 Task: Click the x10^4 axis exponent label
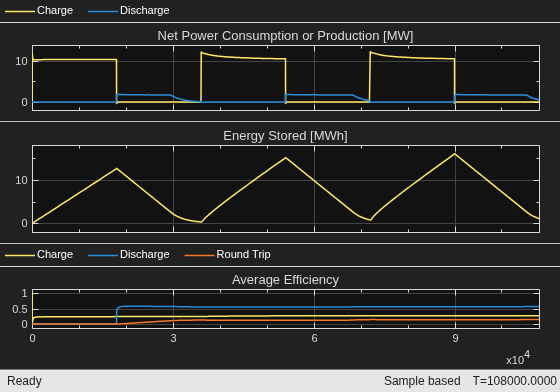coord(518,358)
